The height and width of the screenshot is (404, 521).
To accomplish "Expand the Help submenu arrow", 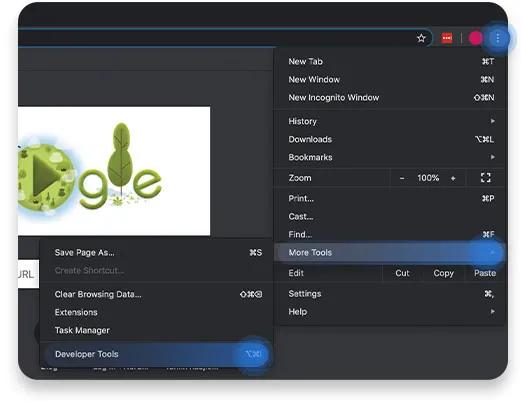I will pos(492,311).
